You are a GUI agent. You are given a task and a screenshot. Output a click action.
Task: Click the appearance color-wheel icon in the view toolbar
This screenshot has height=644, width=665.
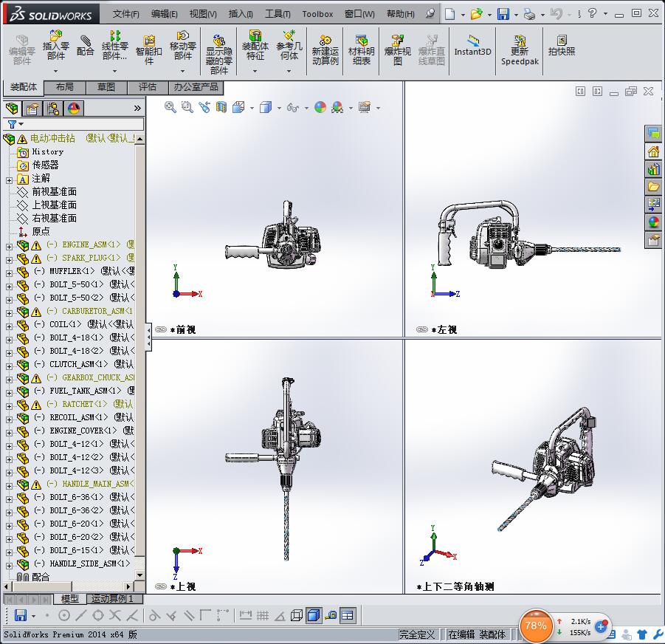320,107
